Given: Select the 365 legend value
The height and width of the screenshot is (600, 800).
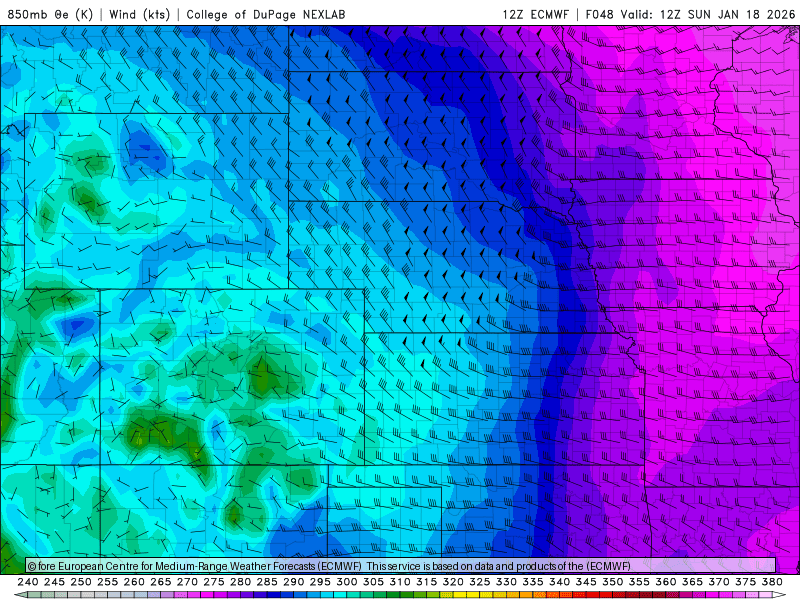Looking at the screenshot, I should pos(692,582).
